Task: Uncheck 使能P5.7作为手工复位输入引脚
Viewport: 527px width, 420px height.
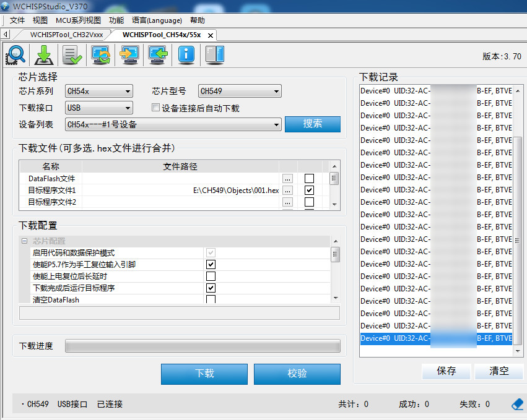Action: pos(211,264)
